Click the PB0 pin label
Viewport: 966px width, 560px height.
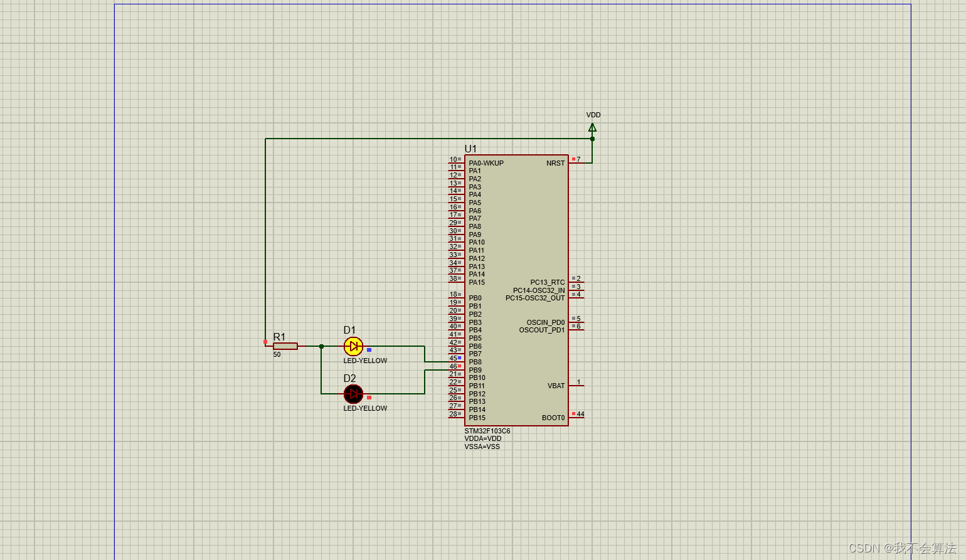(475, 298)
